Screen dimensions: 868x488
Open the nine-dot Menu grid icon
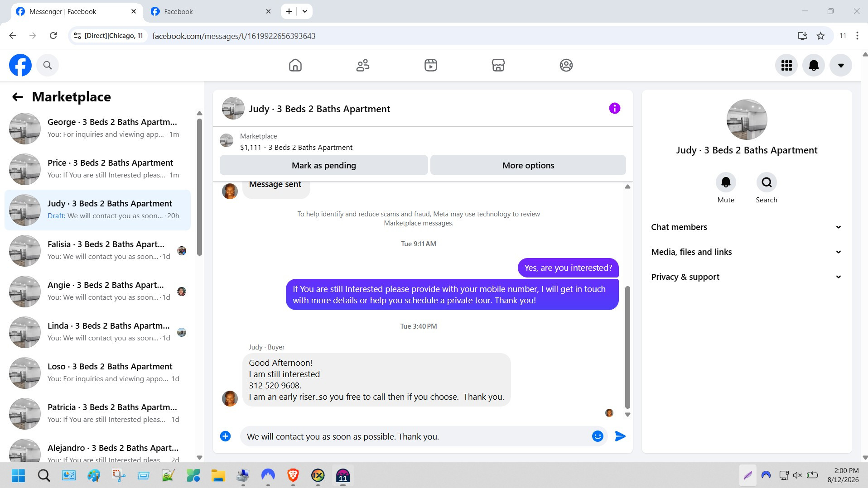786,65
